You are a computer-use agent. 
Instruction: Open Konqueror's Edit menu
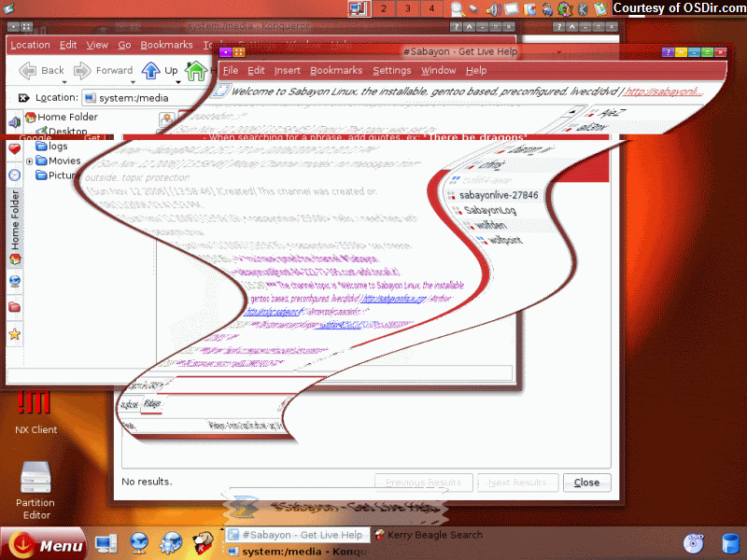click(68, 45)
